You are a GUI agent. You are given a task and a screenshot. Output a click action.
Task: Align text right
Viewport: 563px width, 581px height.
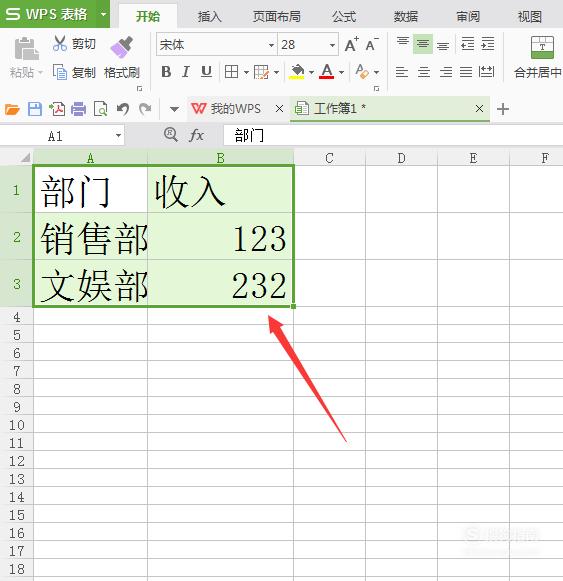[446, 72]
